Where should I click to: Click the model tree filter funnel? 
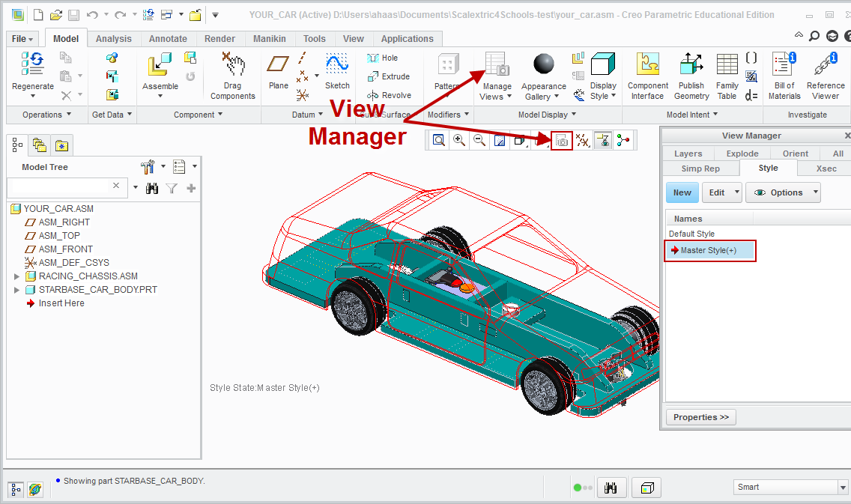tap(172, 188)
